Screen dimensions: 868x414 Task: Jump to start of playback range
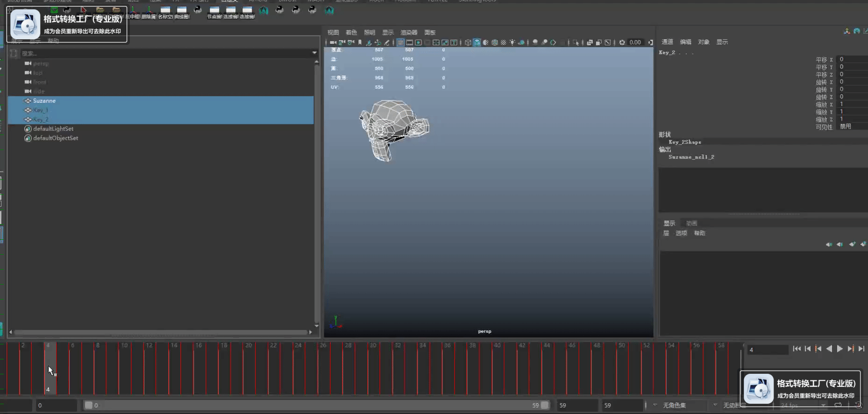point(797,349)
